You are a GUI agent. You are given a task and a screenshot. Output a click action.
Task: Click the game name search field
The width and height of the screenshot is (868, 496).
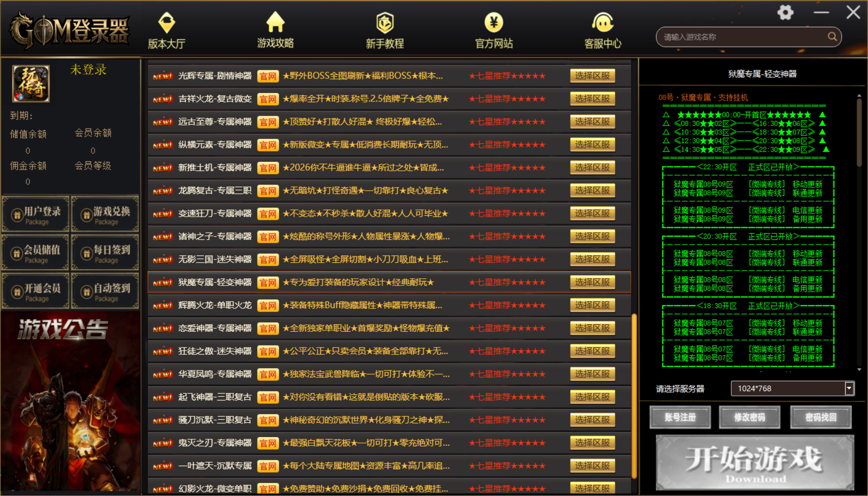coord(740,37)
